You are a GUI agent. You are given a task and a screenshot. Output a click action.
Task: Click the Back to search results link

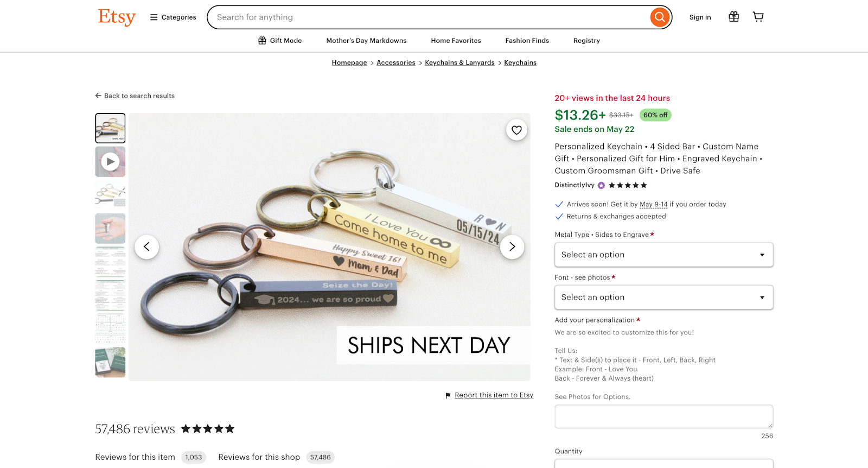135,96
